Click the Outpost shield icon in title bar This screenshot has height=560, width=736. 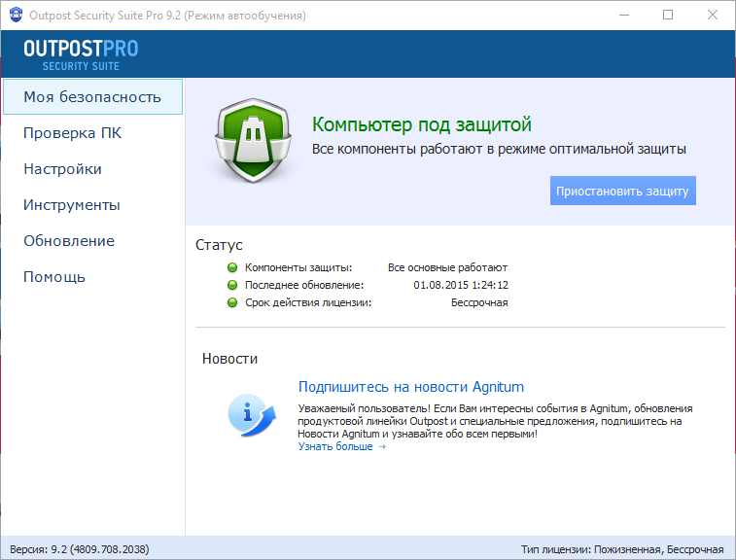16,15
